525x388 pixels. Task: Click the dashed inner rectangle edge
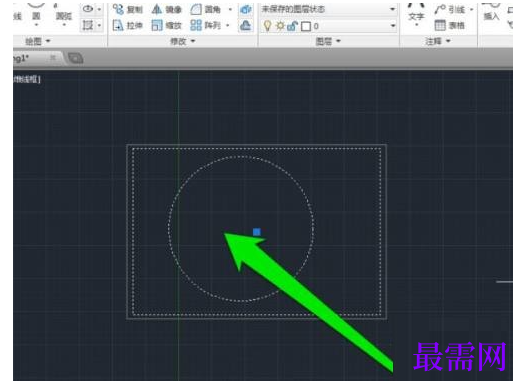257,149
